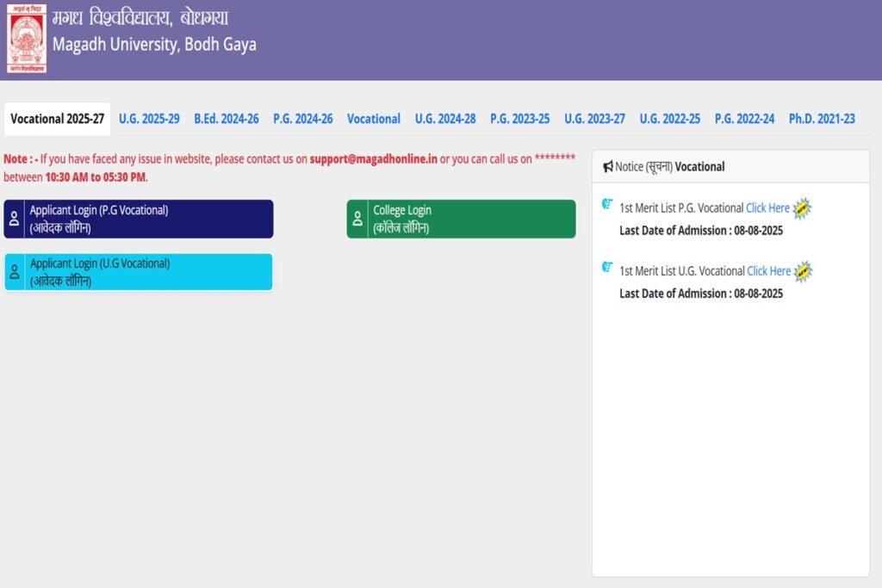
Task: Click the masked phone number asterisks
Action: click(x=555, y=158)
